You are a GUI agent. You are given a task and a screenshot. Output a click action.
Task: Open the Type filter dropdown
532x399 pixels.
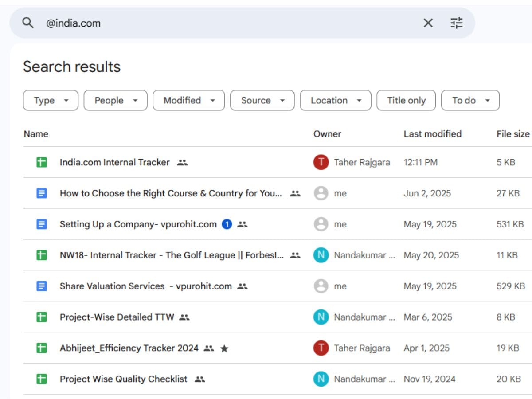tap(51, 101)
